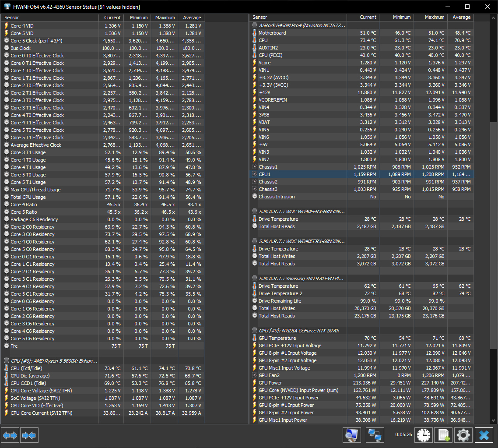
Task: Click the left panel Average column header
Action: point(191,18)
